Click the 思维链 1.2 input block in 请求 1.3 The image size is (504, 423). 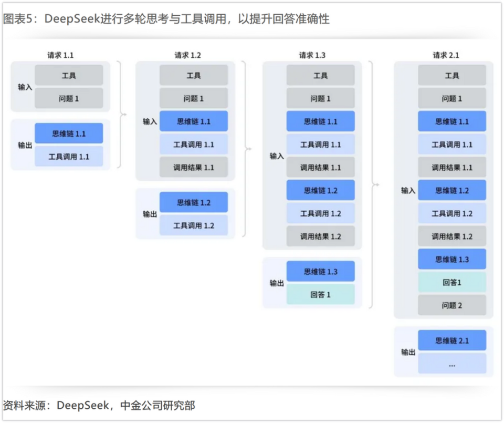pos(321,190)
